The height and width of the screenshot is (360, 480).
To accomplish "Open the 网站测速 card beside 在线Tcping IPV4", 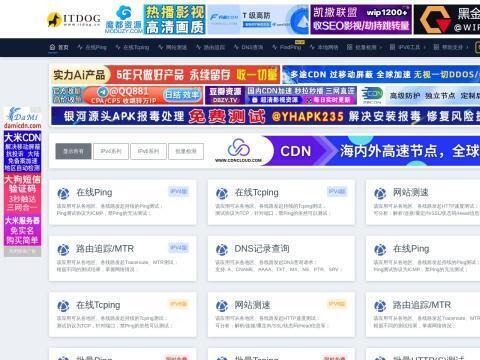I will click(423, 202).
